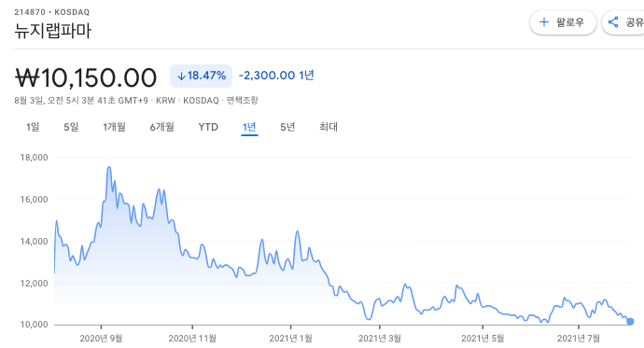Select the active 1년 range tab

point(249,127)
